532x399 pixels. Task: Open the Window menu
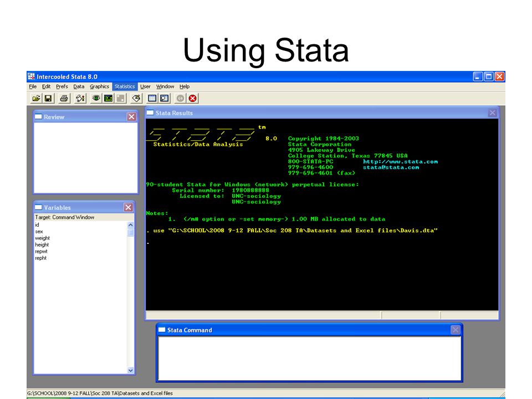point(165,86)
